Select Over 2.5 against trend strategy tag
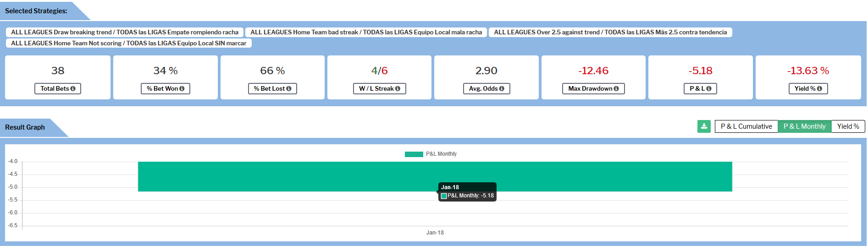Image resolution: width=868 pixels, height=251 pixels. (x=610, y=32)
